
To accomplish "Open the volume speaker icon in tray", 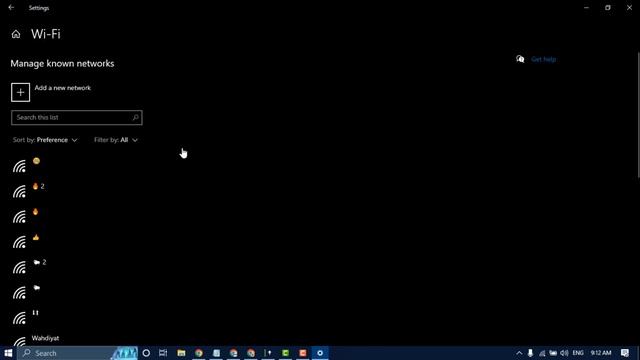I will tap(564, 353).
